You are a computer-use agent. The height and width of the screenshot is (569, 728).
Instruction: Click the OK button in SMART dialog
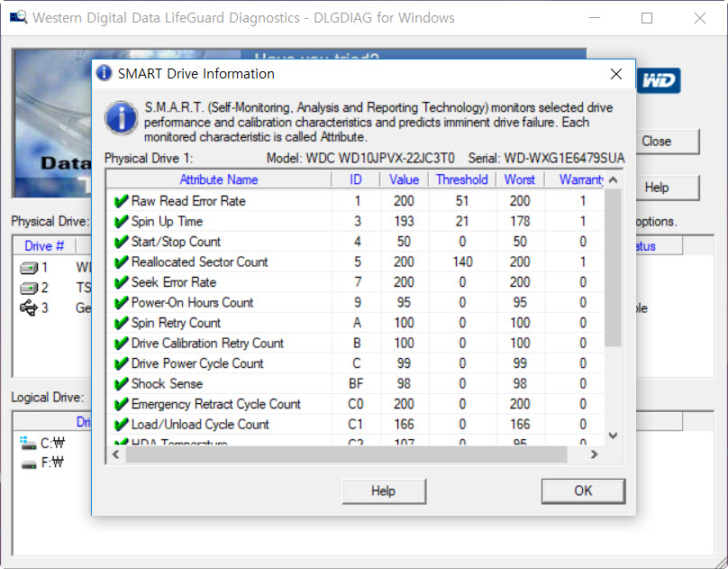[583, 491]
